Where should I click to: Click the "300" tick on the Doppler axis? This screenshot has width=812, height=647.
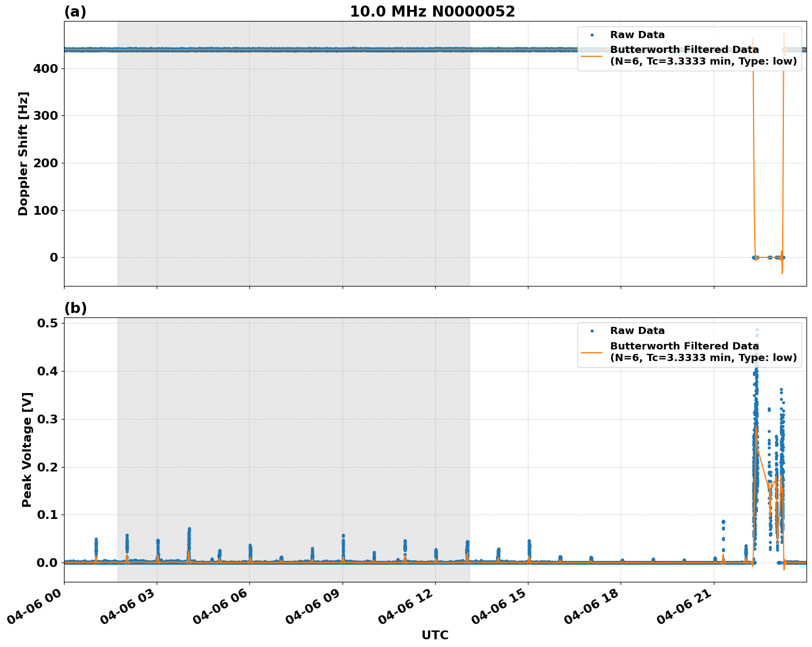(x=46, y=116)
